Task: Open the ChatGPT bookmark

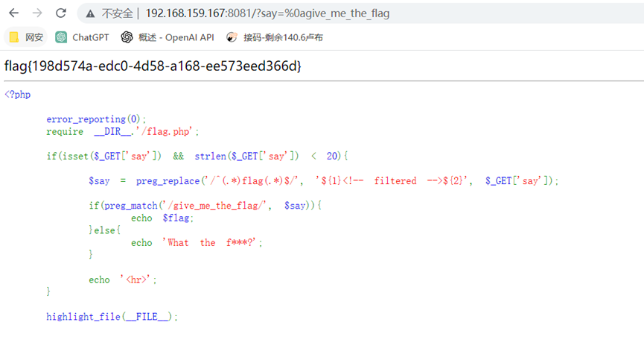Action: point(82,37)
